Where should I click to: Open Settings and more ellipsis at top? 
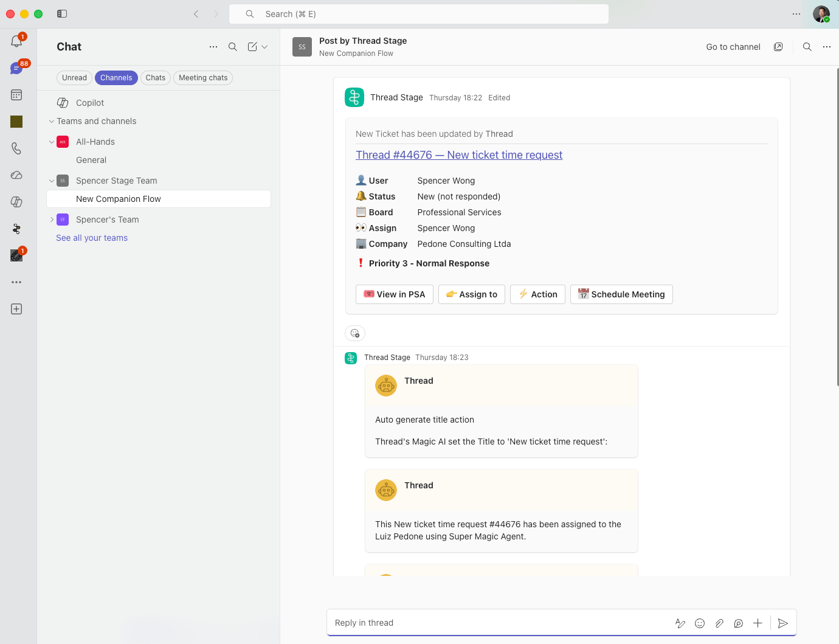click(796, 14)
